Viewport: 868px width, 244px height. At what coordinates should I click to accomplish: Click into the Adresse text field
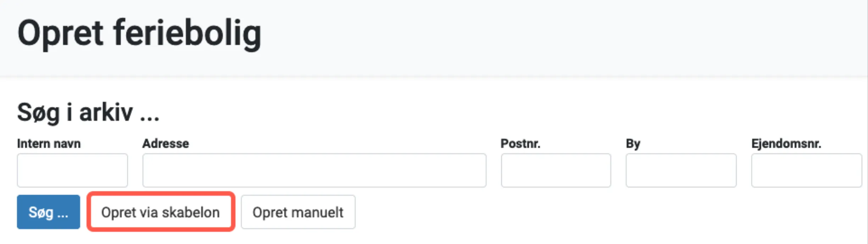pos(314,170)
